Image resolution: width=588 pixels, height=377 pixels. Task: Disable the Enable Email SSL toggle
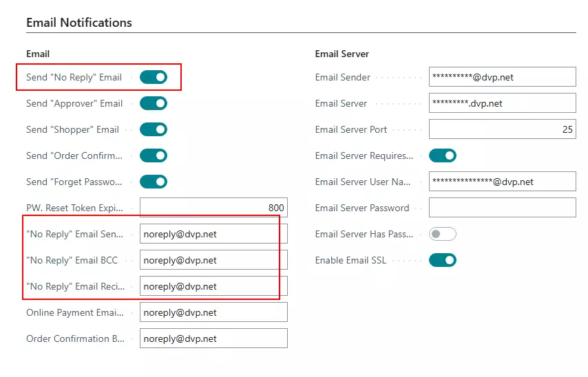pos(442,260)
